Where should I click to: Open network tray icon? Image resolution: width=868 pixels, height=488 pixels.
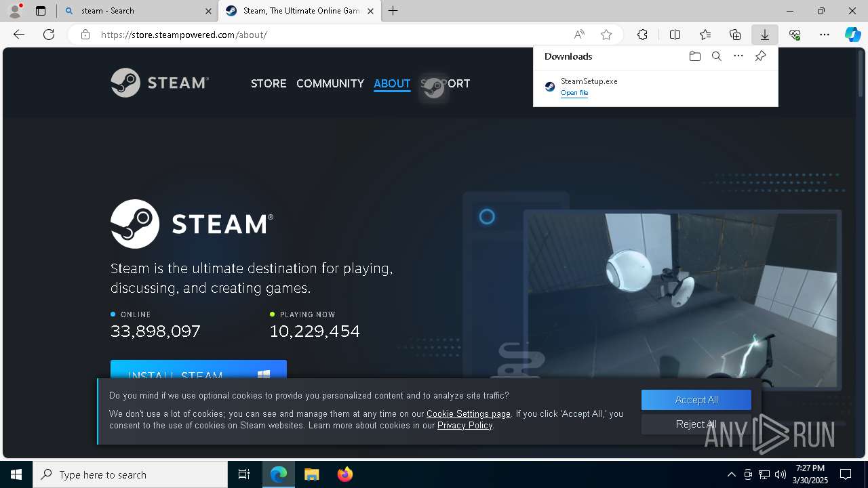tap(764, 474)
